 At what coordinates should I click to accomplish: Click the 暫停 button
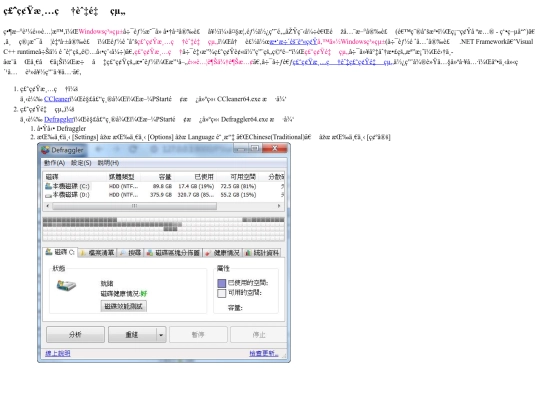(x=198, y=334)
